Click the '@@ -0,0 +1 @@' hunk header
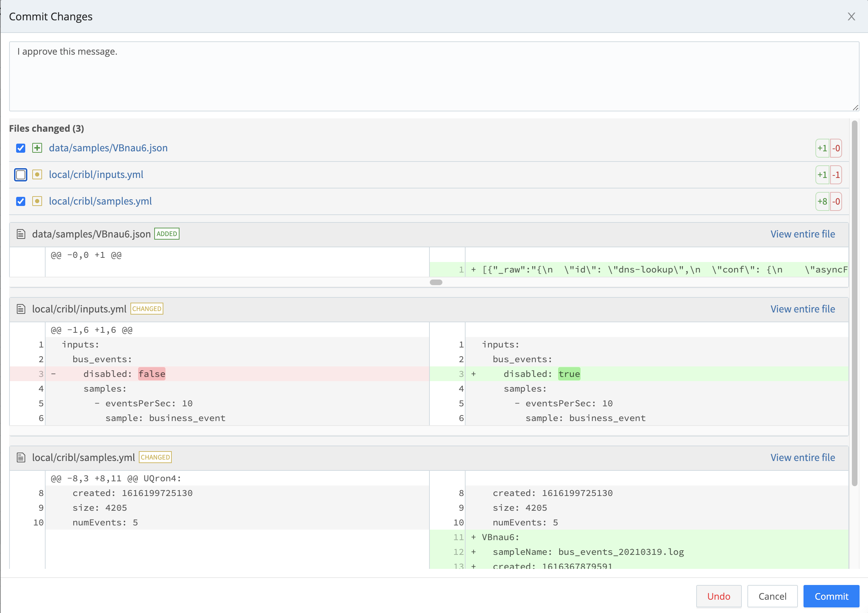 click(86, 255)
